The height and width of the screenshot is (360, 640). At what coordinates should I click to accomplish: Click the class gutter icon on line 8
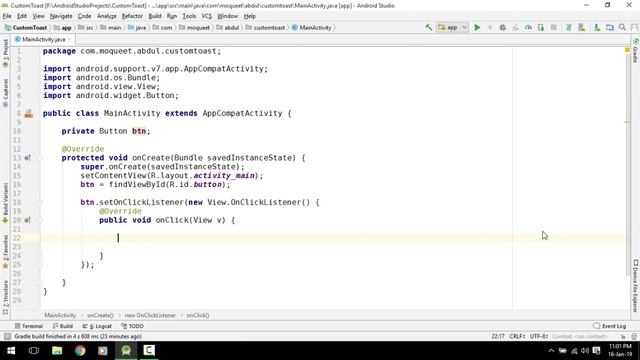point(29,114)
